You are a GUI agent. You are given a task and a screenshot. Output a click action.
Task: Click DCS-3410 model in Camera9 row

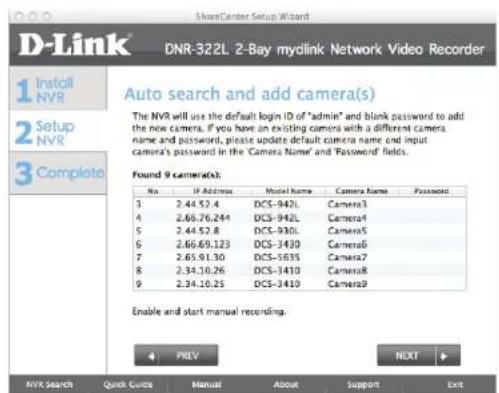coord(277,284)
